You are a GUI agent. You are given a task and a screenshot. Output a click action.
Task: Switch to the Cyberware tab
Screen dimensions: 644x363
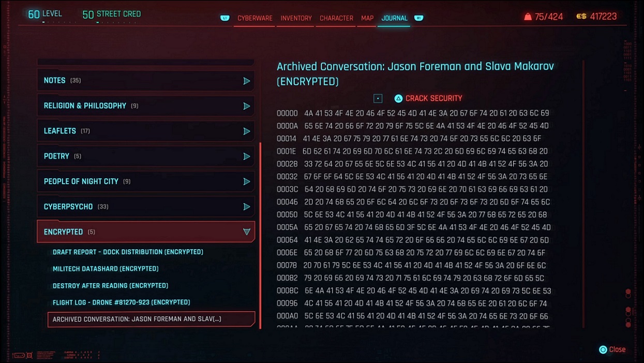(254, 18)
